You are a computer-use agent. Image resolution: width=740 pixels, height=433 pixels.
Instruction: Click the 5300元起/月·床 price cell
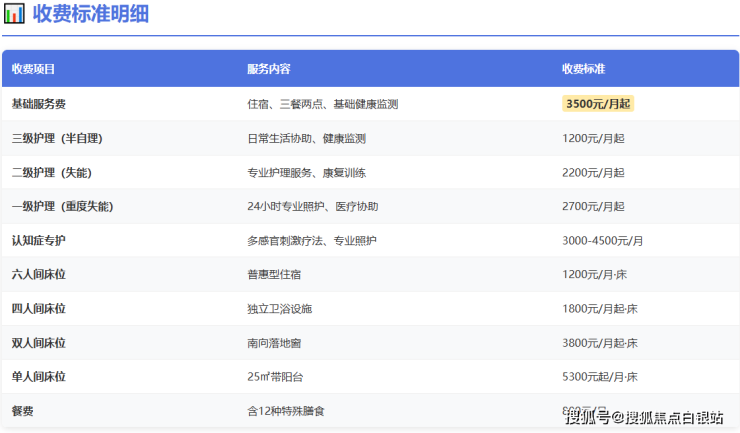tap(600, 377)
